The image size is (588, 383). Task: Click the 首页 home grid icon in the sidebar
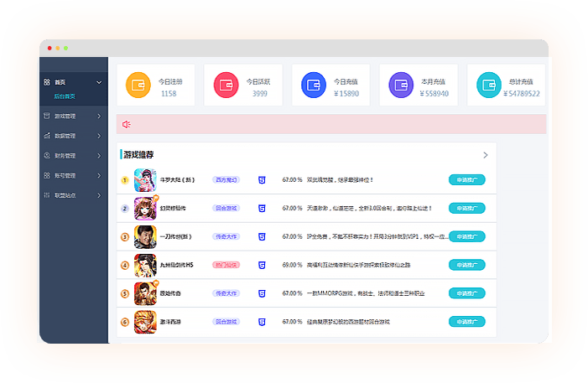pos(47,82)
